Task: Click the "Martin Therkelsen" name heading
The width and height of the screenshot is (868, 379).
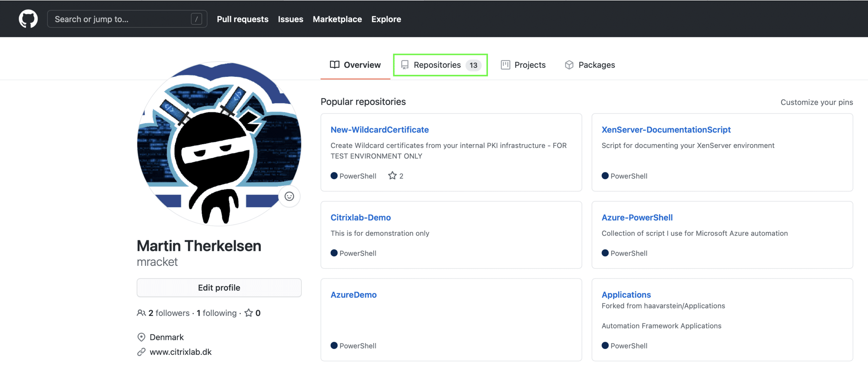Action: click(x=199, y=246)
